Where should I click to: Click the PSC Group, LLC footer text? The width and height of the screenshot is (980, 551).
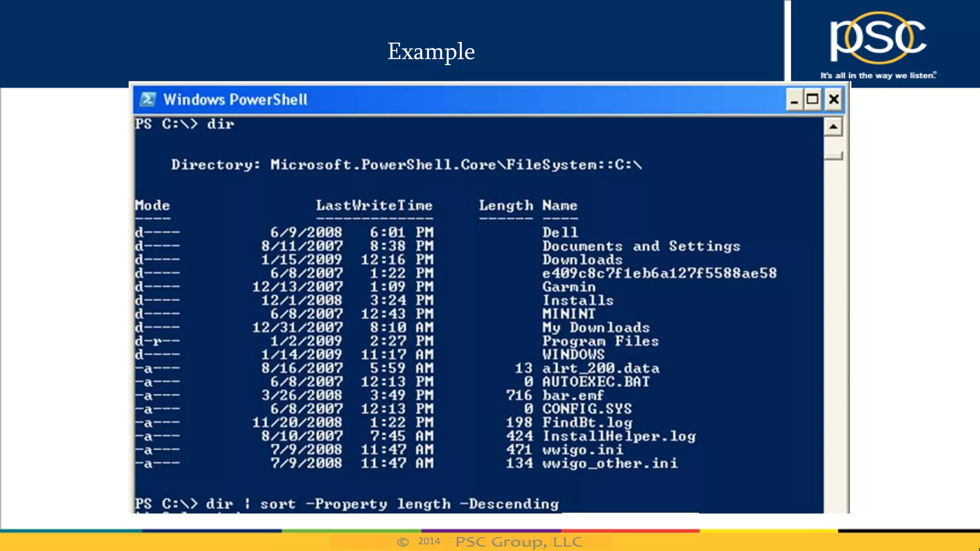pos(519,542)
